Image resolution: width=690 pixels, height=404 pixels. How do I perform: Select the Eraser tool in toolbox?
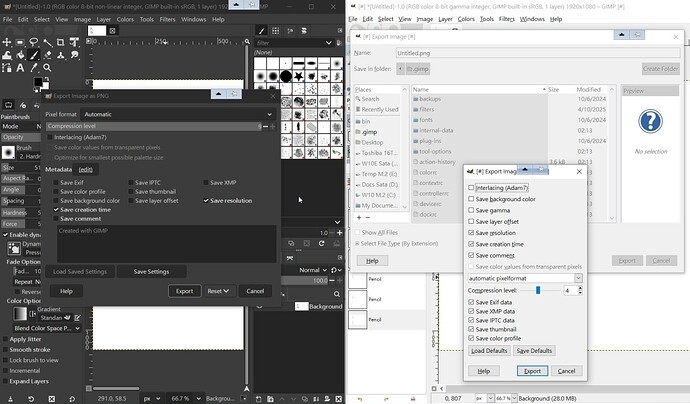(x=47, y=55)
